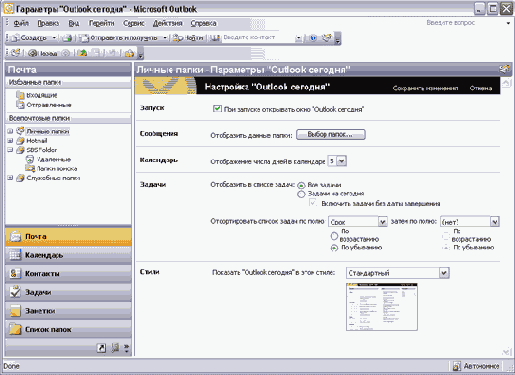The height and width of the screenshot is (375, 515).
Task: Switch to Список папок navigation pane
Action: [68, 330]
